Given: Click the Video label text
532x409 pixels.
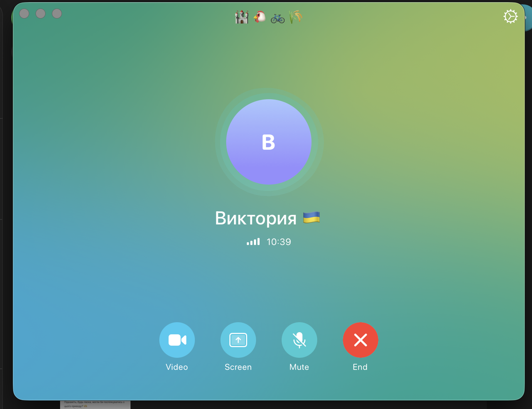Looking at the screenshot, I should coord(177,367).
